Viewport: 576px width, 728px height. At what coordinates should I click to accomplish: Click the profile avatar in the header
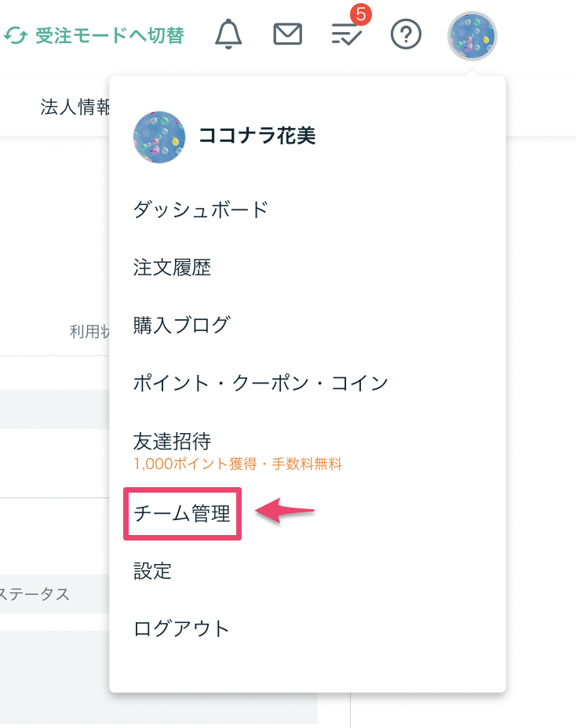(x=472, y=36)
